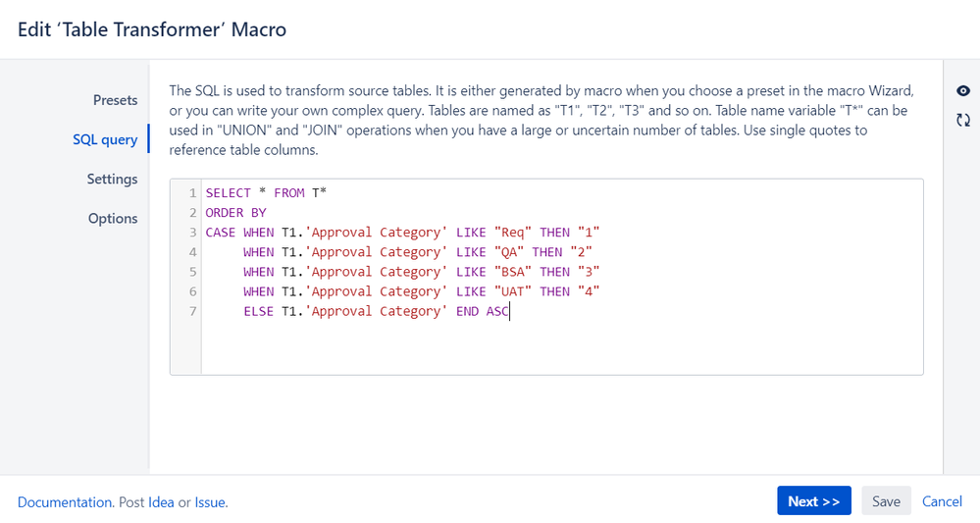Click the Idea link
The height and width of the screenshot is (523, 980).
[161, 501]
